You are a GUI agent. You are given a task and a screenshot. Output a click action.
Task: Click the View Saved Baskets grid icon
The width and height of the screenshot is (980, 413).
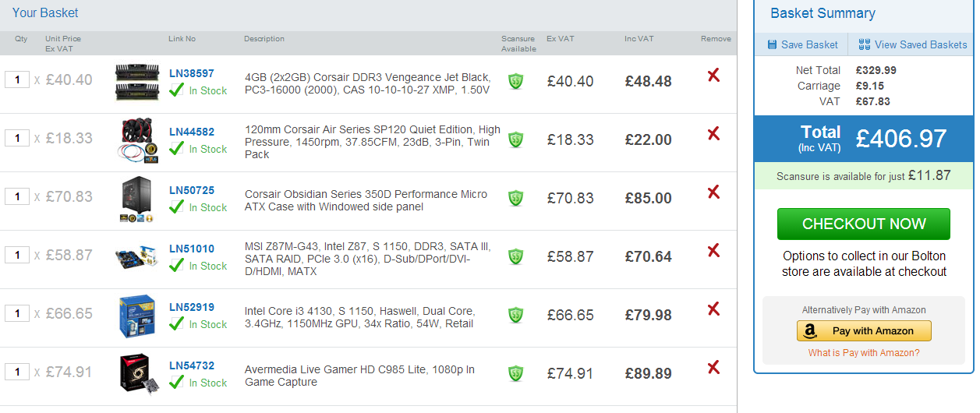click(x=864, y=44)
